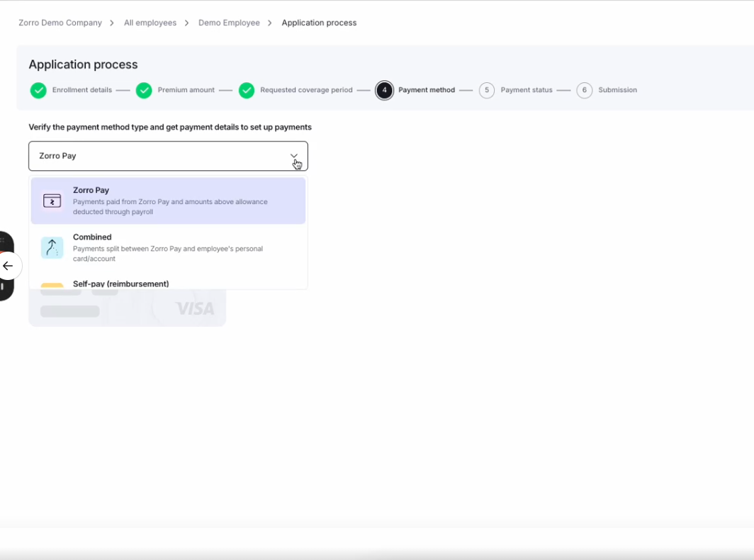Go to Requested coverage period step label

(306, 90)
